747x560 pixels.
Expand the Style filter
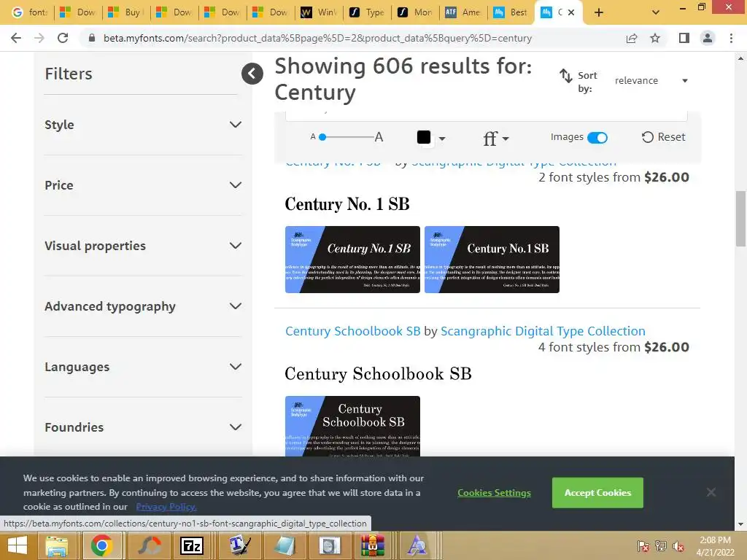143,125
